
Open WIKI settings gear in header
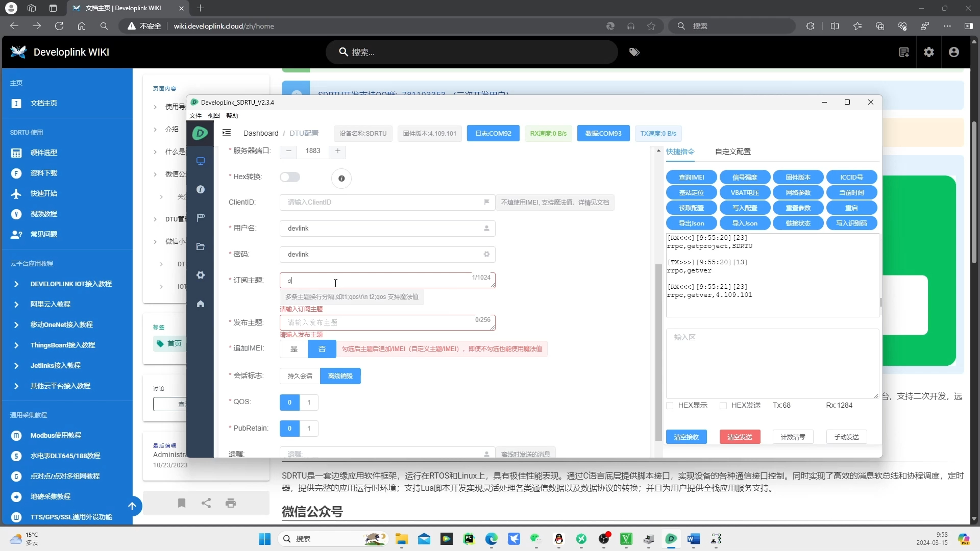929,52
